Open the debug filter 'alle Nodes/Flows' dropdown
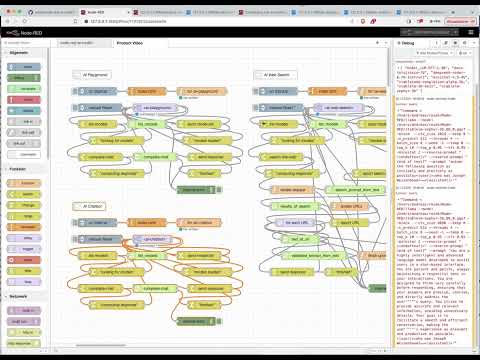The height and width of the screenshot is (360, 480). [435, 53]
